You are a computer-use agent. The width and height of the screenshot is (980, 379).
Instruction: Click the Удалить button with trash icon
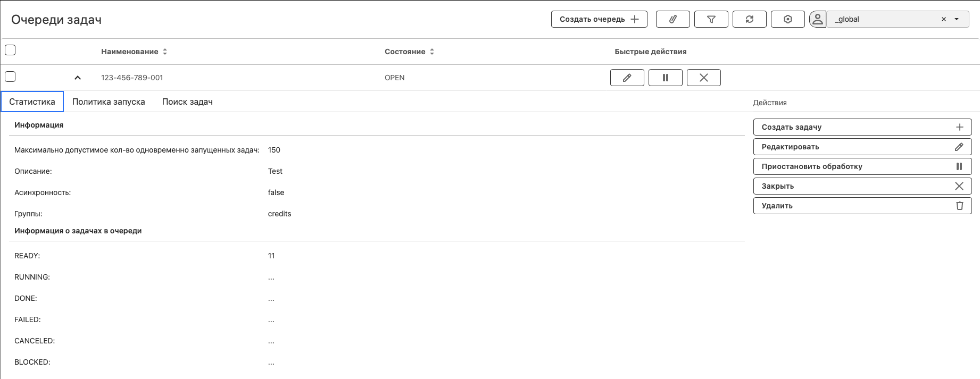tap(862, 206)
